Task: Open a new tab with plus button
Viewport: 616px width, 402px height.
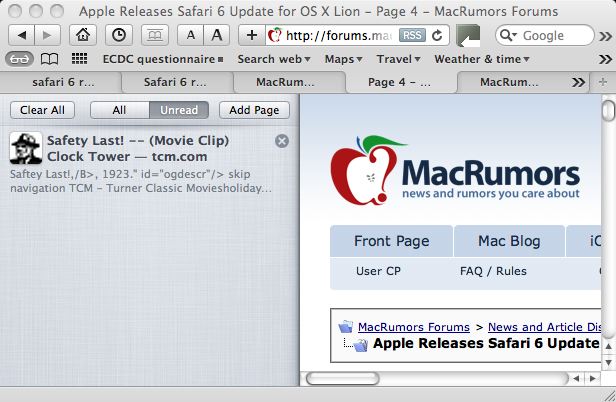Action: 602,82
